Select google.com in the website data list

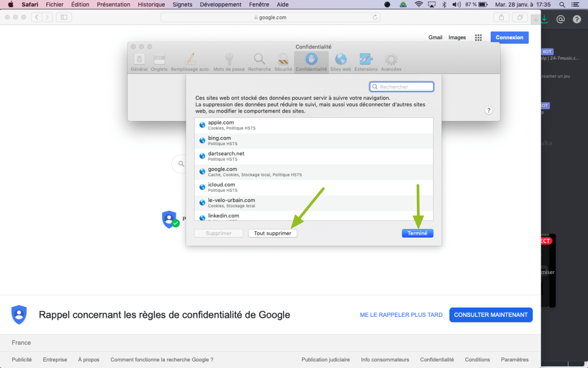pyautogui.click(x=314, y=172)
